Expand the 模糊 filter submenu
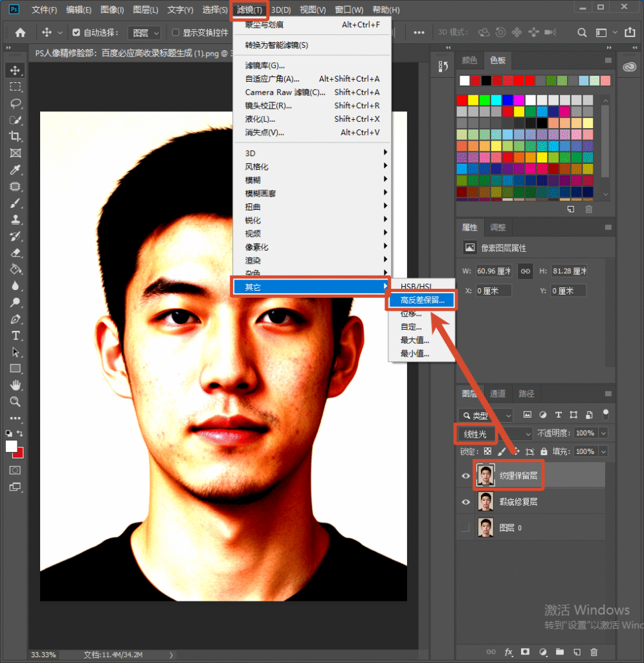644x663 pixels. click(x=312, y=180)
